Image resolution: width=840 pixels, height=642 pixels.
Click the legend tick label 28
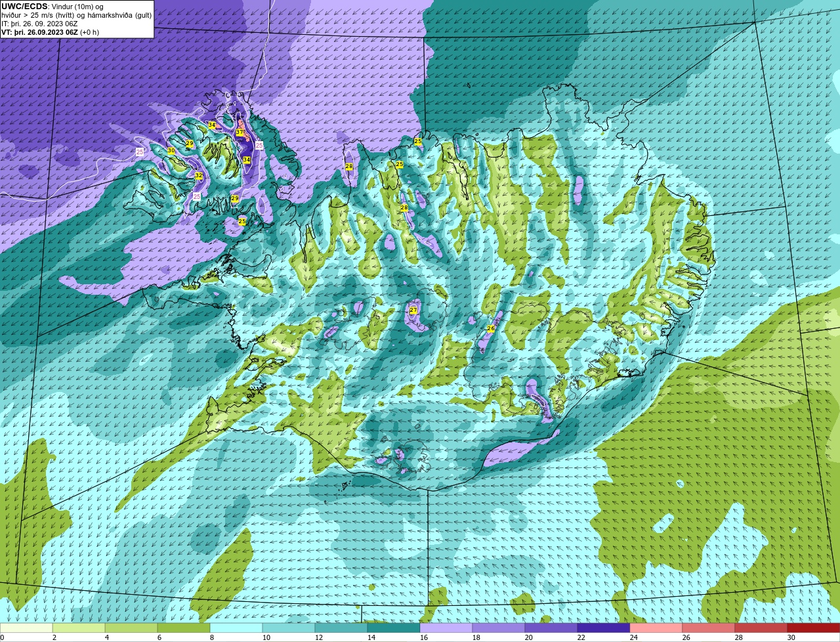click(738, 637)
